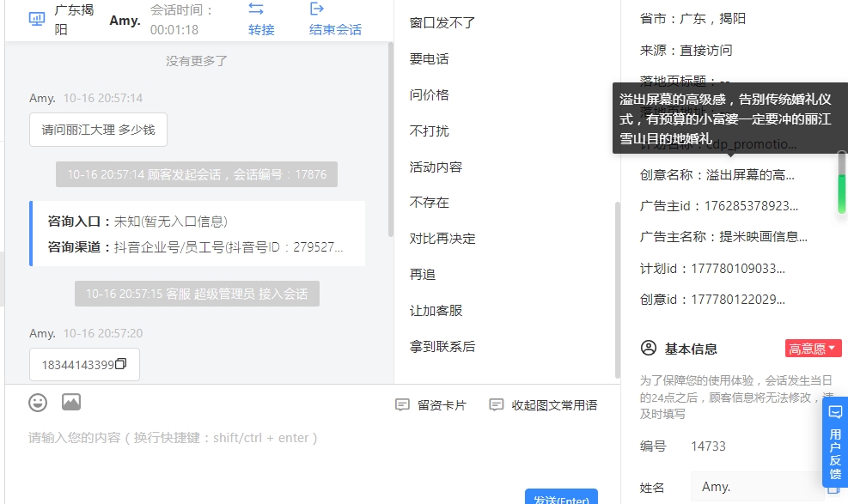Click the quick phrases list scrollbar

(x=618, y=289)
